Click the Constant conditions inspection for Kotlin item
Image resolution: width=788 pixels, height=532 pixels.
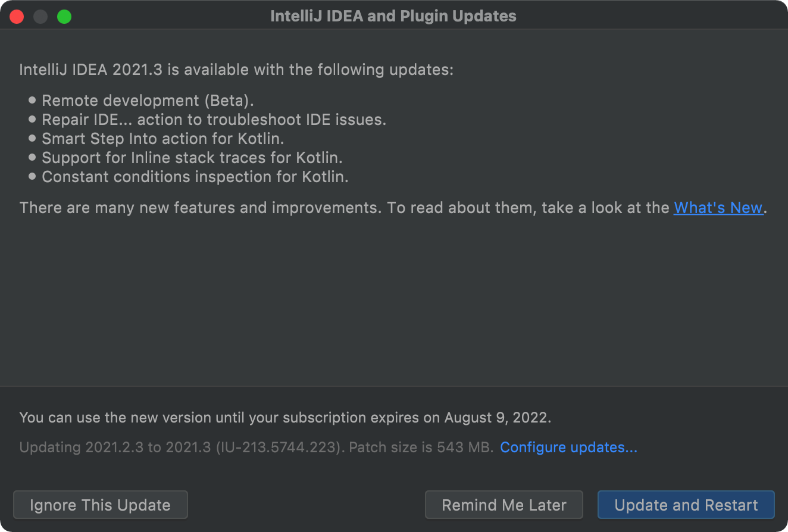[195, 177]
